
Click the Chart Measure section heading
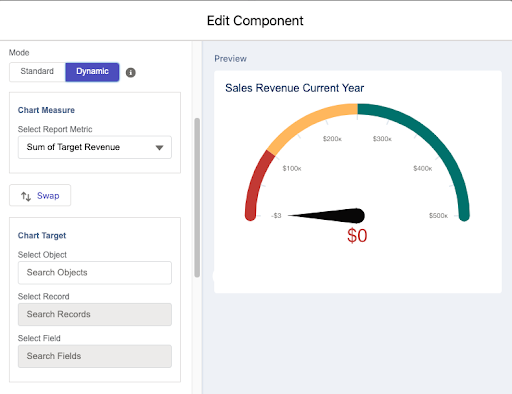[x=46, y=110]
